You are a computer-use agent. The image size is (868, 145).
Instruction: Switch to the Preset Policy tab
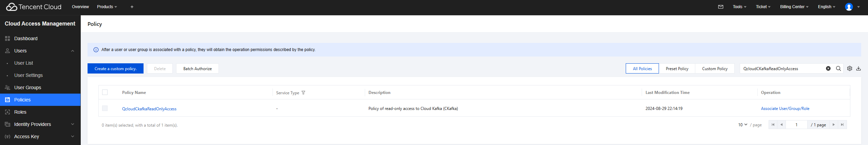(x=677, y=68)
